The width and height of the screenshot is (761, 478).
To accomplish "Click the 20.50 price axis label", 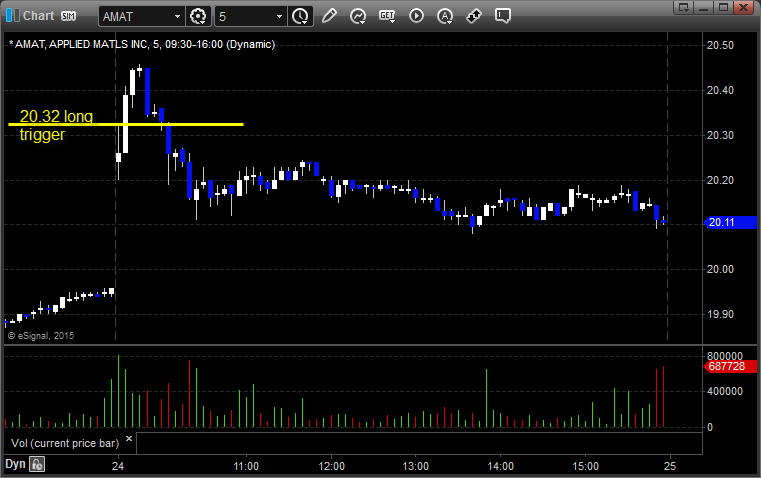I will pos(720,46).
